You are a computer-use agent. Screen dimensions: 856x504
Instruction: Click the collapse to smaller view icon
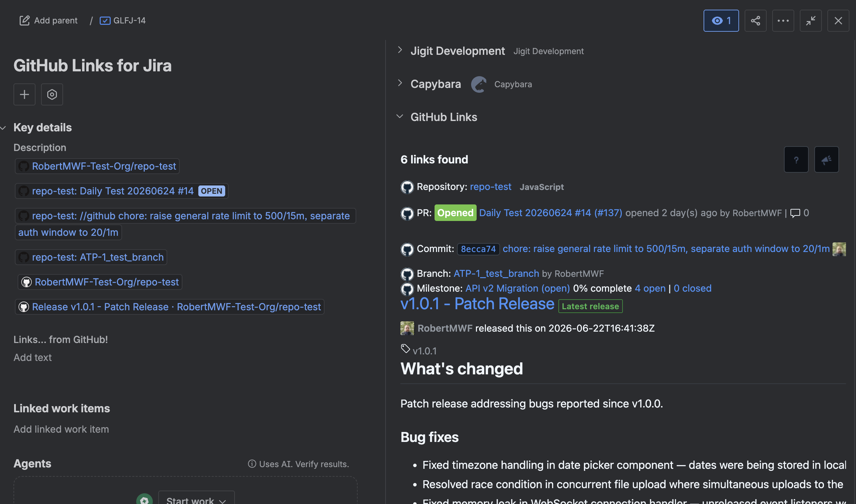(810, 21)
